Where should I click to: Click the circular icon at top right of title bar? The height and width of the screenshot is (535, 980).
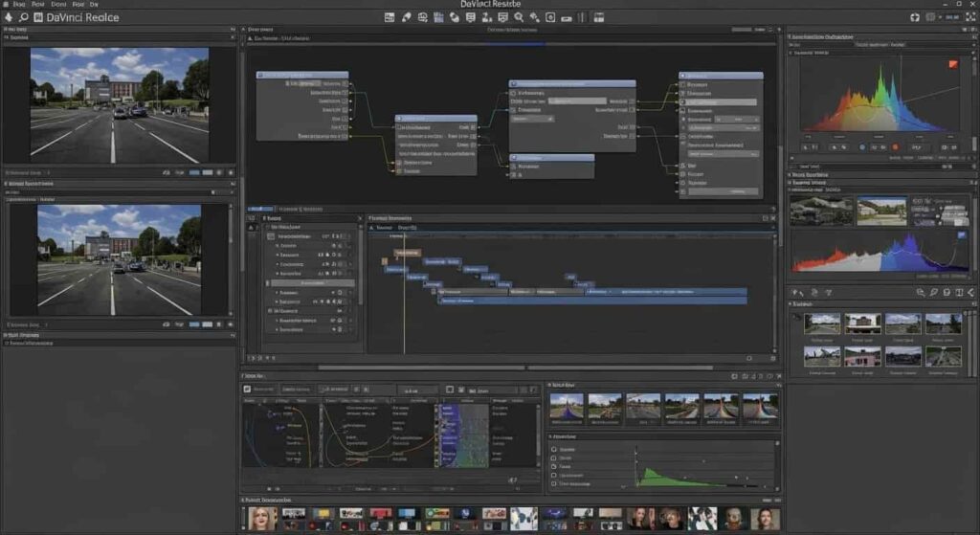pyautogui.click(x=914, y=17)
